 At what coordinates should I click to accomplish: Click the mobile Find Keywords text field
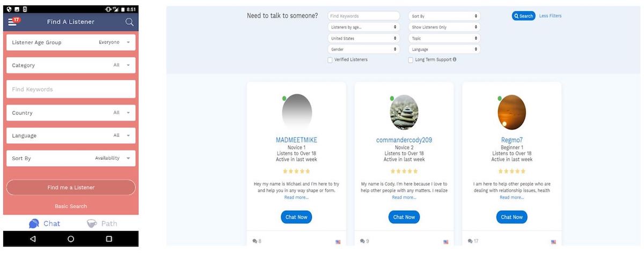[x=71, y=90]
